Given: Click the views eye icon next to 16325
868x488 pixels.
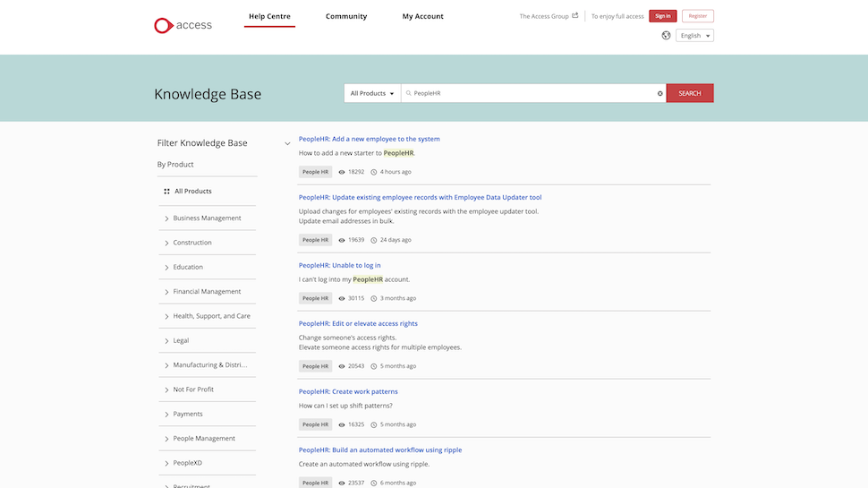Looking at the screenshot, I should (x=342, y=424).
